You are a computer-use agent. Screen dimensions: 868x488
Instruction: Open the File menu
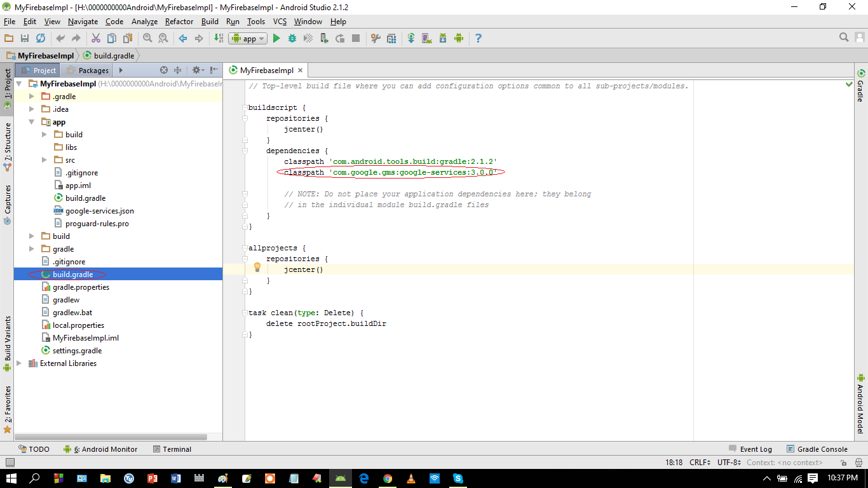click(x=10, y=22)
